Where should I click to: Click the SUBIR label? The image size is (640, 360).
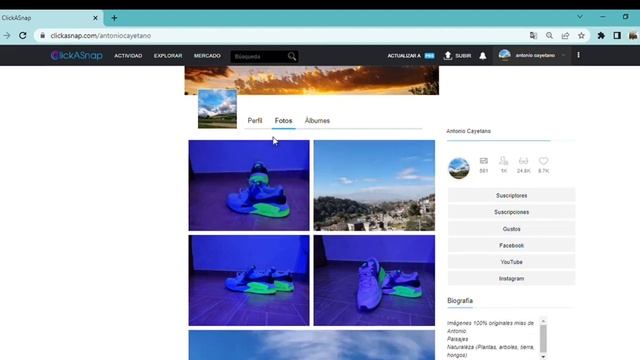[463, 56]
